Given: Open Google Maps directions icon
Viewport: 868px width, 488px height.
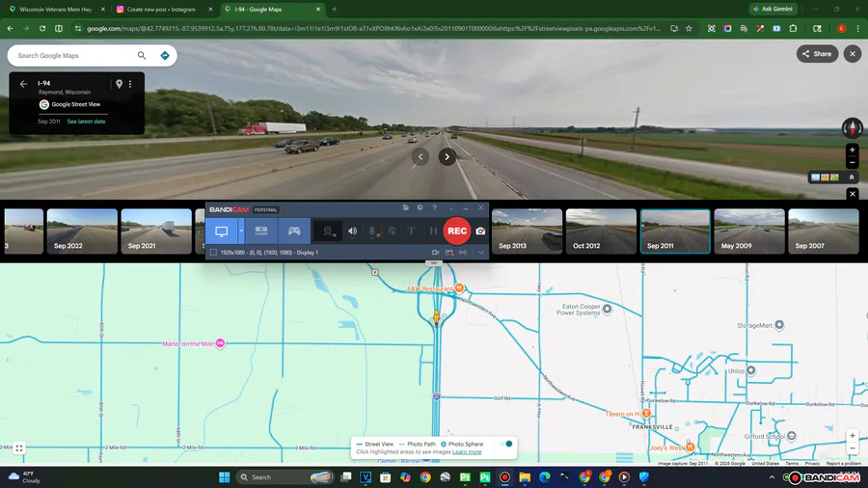Looking at the screenshot, I should point(164,55).
